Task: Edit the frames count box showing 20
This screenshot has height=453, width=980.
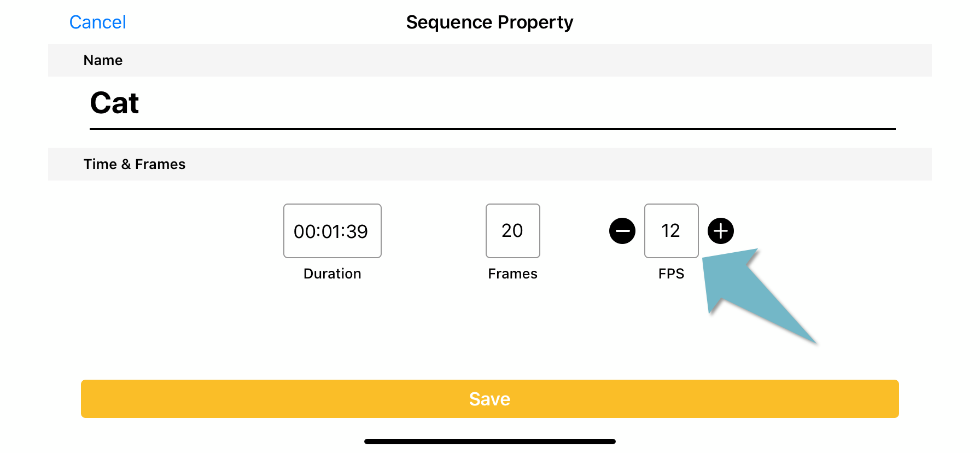Action: point(513,231)
